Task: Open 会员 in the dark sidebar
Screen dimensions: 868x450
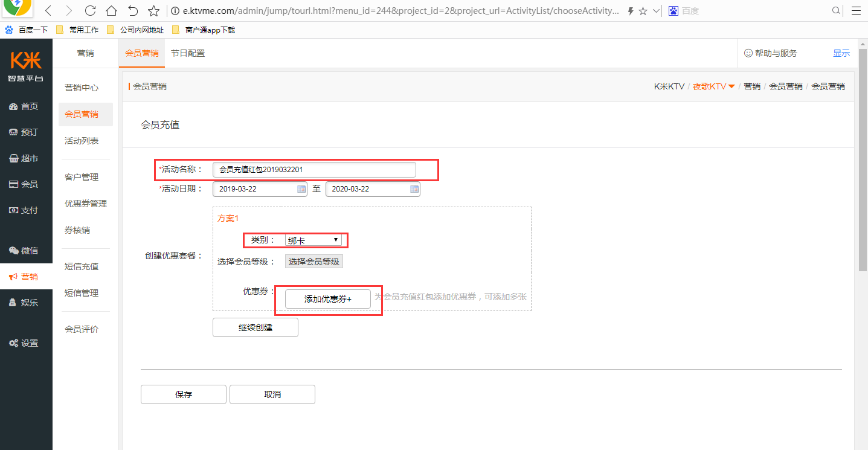Action: point(24,184)
